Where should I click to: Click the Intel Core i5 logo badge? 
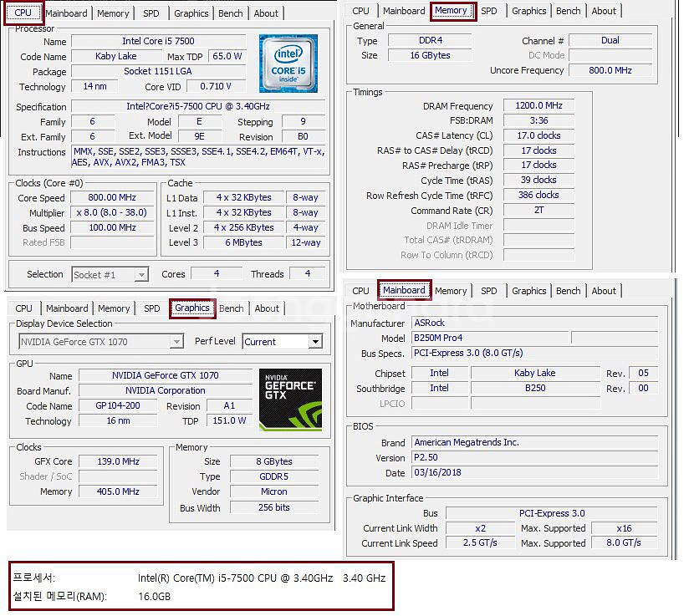pyautogui.click(x=288, y=64)
